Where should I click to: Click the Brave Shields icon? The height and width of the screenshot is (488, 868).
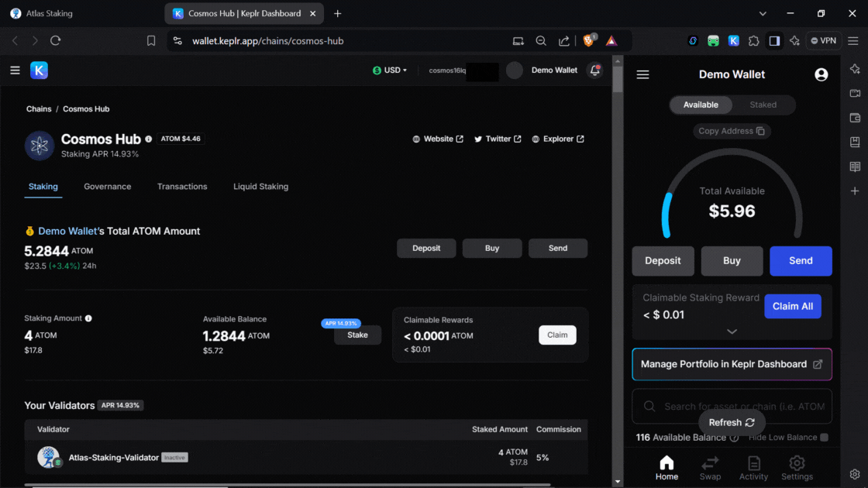tap(588, 40)
